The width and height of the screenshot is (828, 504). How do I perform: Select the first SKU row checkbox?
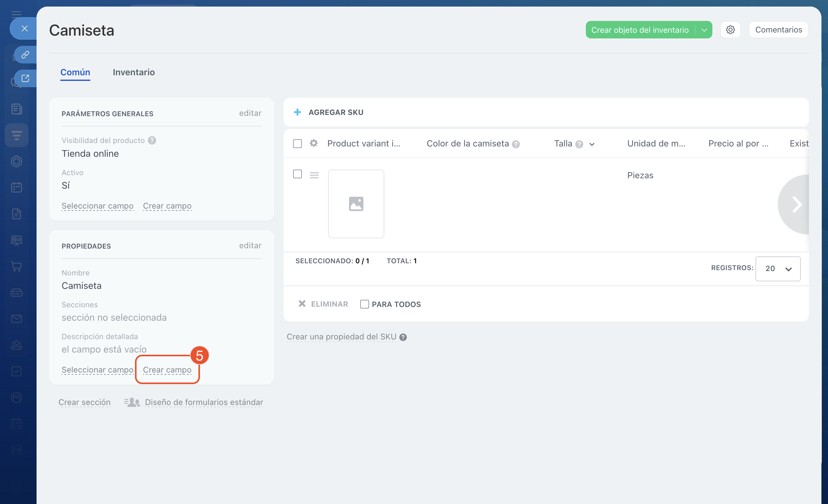(297, 174)
